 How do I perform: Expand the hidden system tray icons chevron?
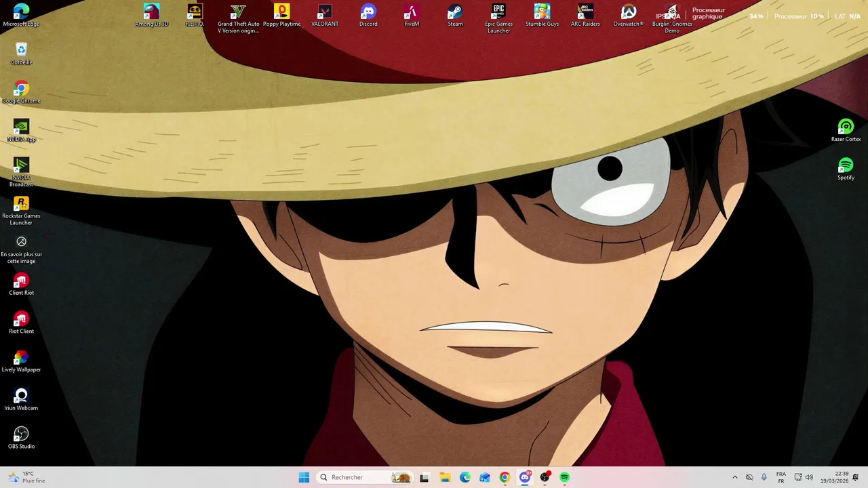[x=734, y=477]
